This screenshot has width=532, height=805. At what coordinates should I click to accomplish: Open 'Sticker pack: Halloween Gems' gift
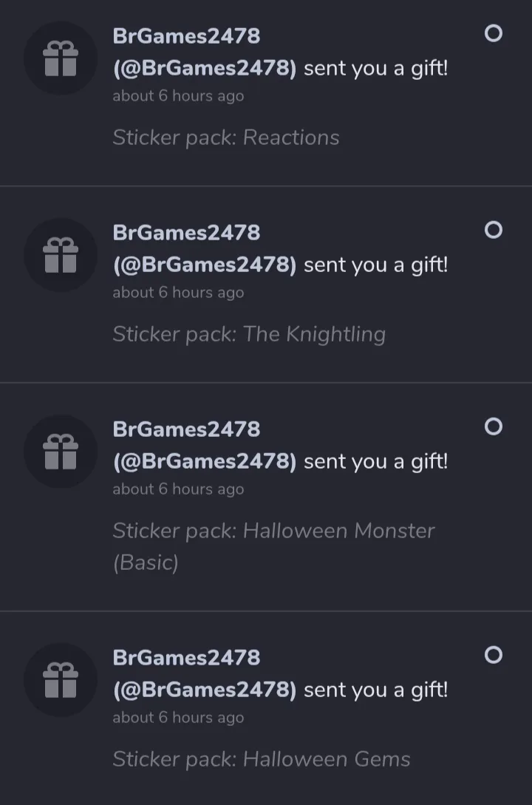coord(262,759)
